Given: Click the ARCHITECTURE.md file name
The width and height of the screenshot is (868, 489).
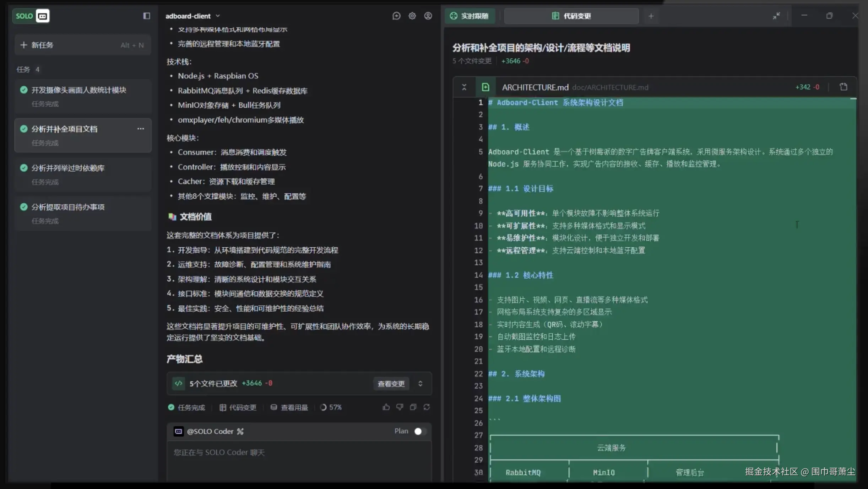Looking at the screenshot, I should coord(535,87).
